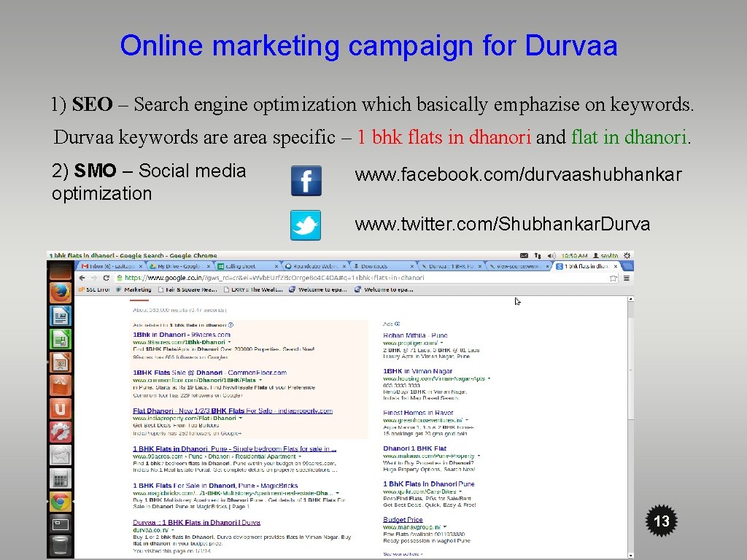Image resolution: width=747 pixels, height=560 pixels.
Task: Click Chrome's forward arrow button
Action: [x=94, y=278]
